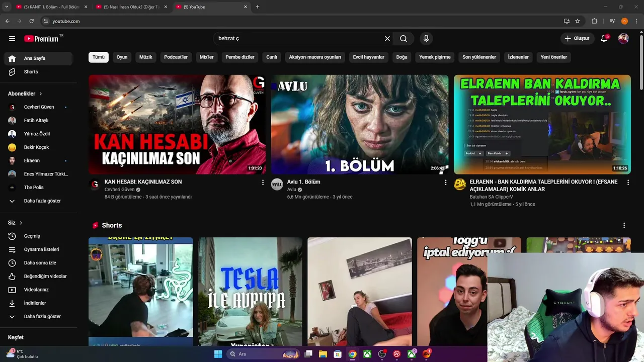Image resolution: width=644 pixels, height=362 pixels.
Task: Select the Pembe diziler filter chip
Action: click(240, 57)
